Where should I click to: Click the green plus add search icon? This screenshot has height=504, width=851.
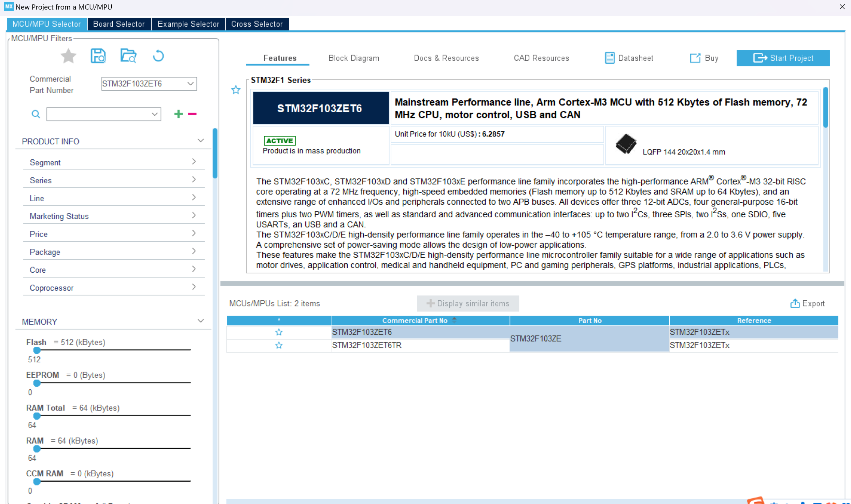click(x=178, y=114)
